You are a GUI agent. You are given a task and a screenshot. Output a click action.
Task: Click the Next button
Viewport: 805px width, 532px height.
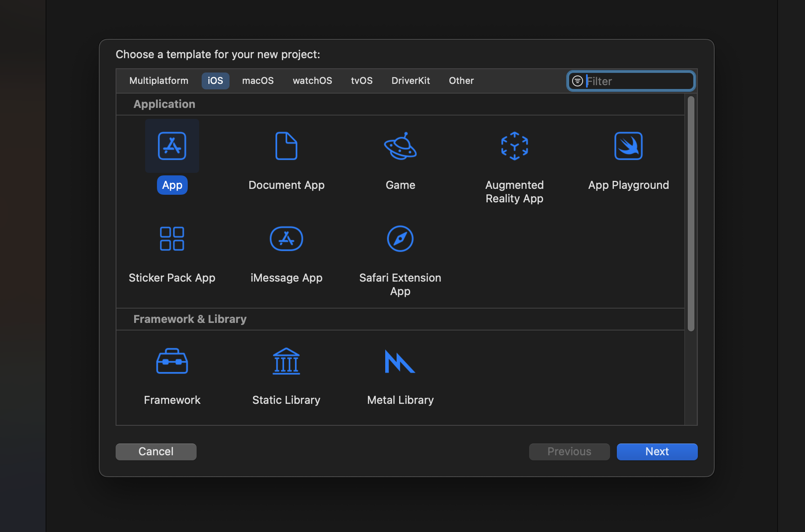pos(657,451)
